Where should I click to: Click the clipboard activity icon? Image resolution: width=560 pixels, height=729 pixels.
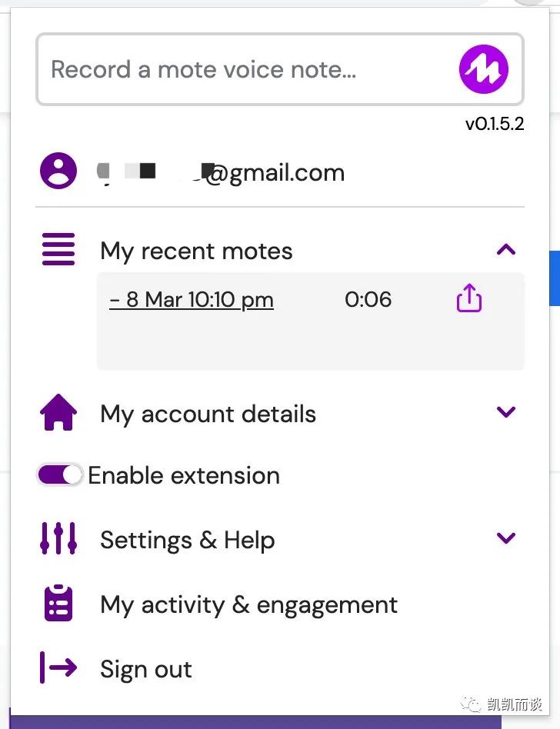click(x=58, y=603)
